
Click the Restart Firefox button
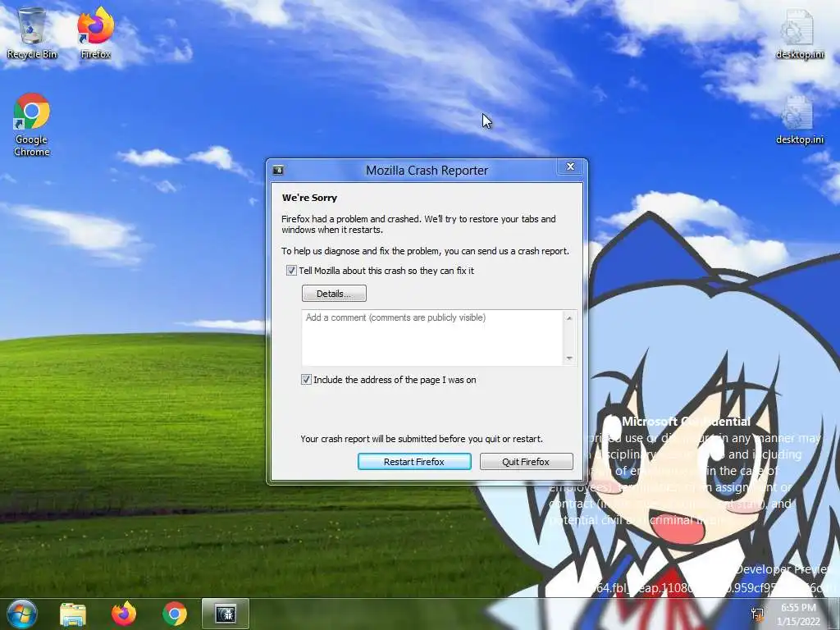pyautogui.click(x=414, y=462)
